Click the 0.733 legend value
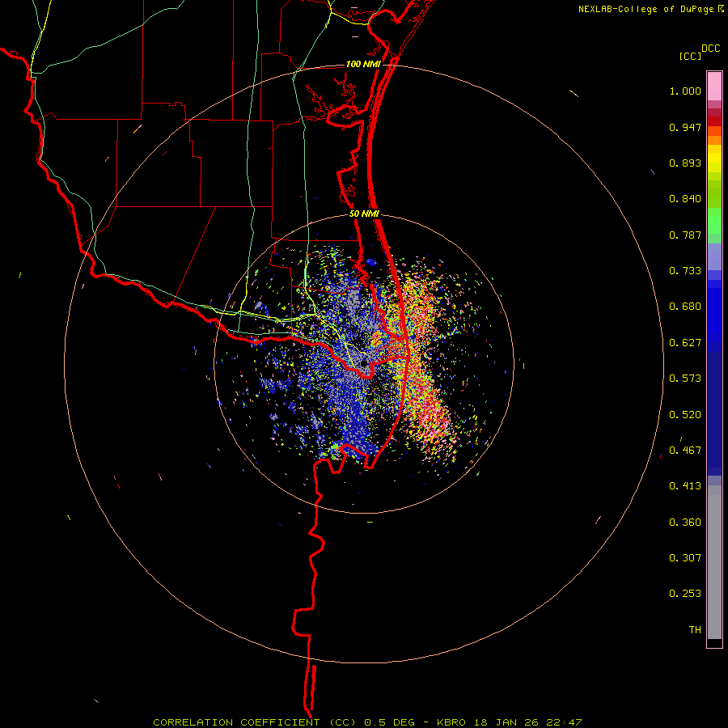728x728 pixels. pos(685,271)
